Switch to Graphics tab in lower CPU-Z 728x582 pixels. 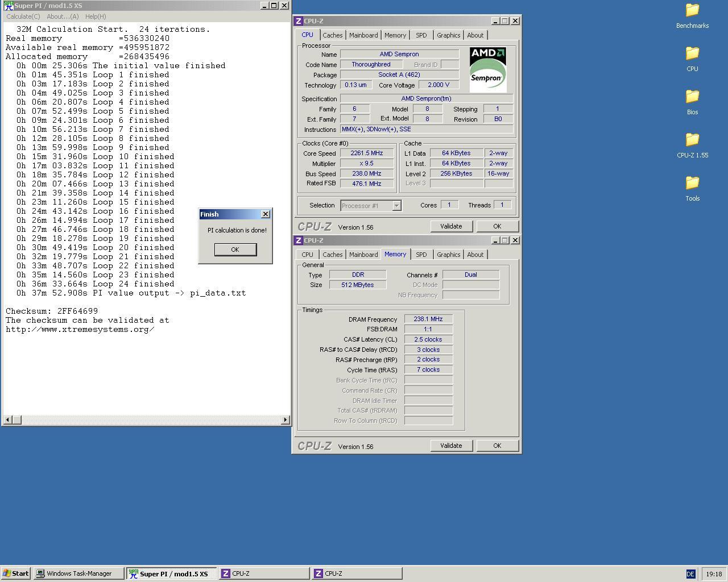tap(449, 255)
